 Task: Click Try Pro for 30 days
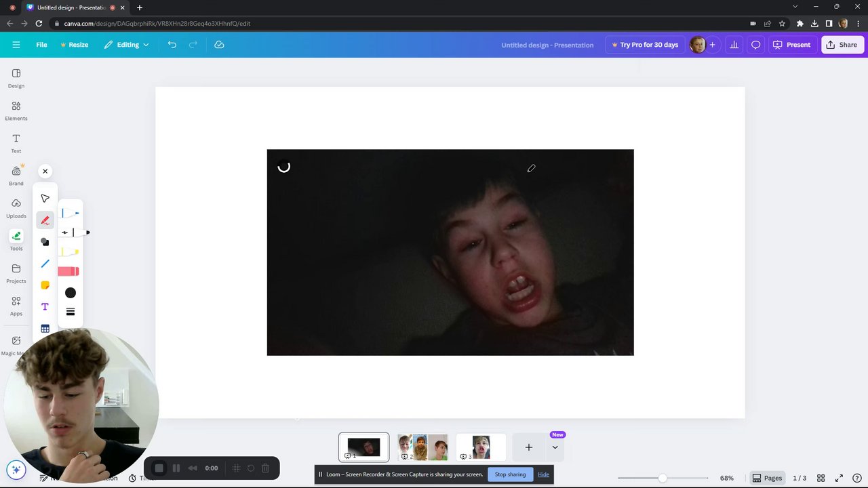(645, 45)
